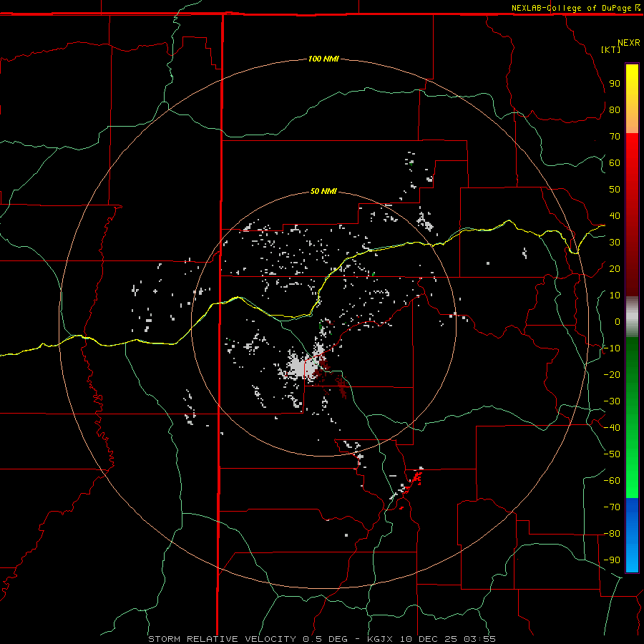644x644 pixels.
Task: Click the NEXR label above the color scale
Action: click(x=628, y=43)
